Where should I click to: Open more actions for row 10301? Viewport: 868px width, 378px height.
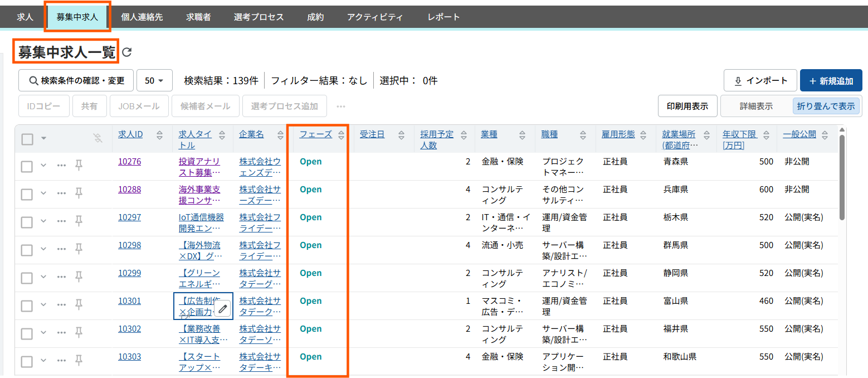point(61,304)
